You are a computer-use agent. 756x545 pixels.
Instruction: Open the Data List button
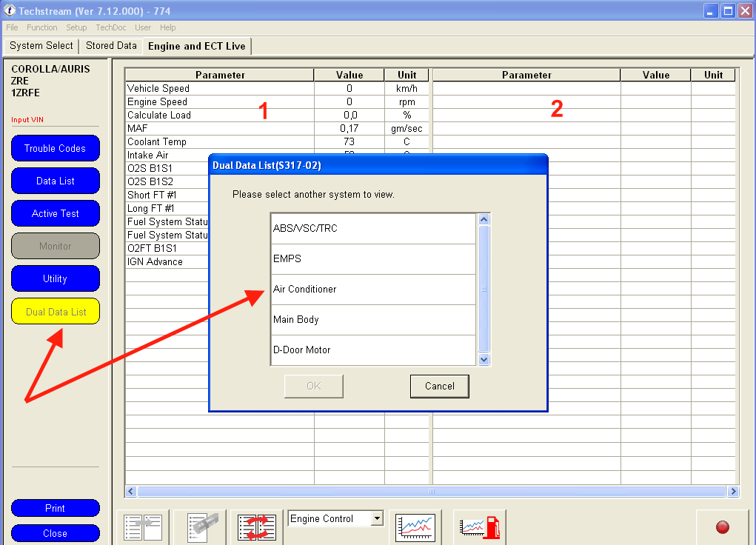point(56,181)
